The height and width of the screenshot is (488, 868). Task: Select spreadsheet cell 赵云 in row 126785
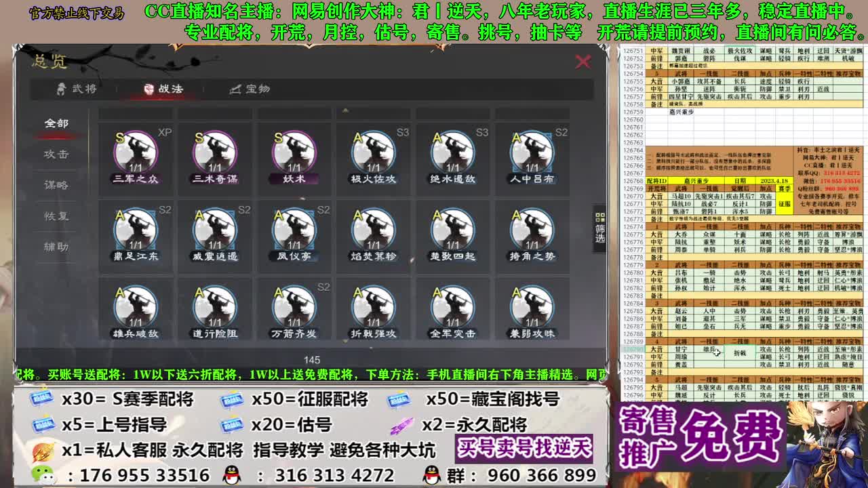click(680, 311)
